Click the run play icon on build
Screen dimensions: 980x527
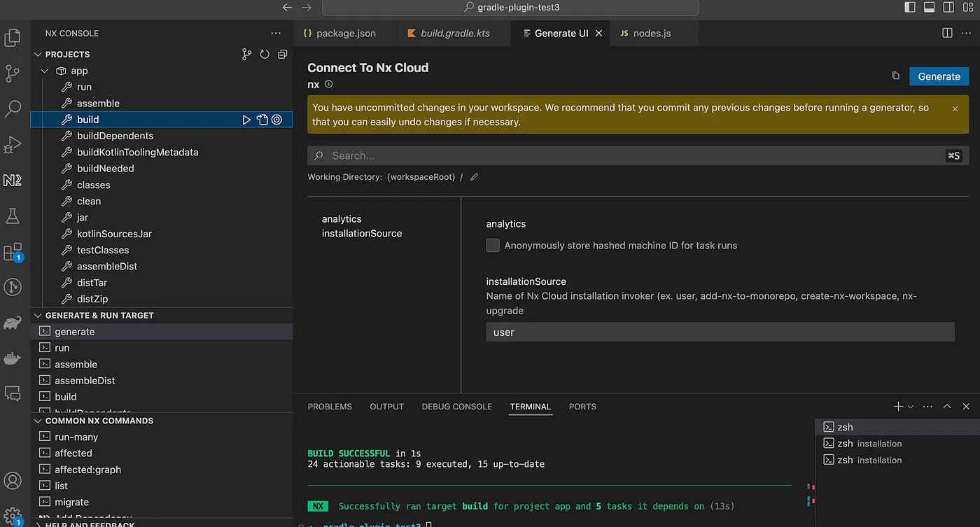tap(246, 120)
